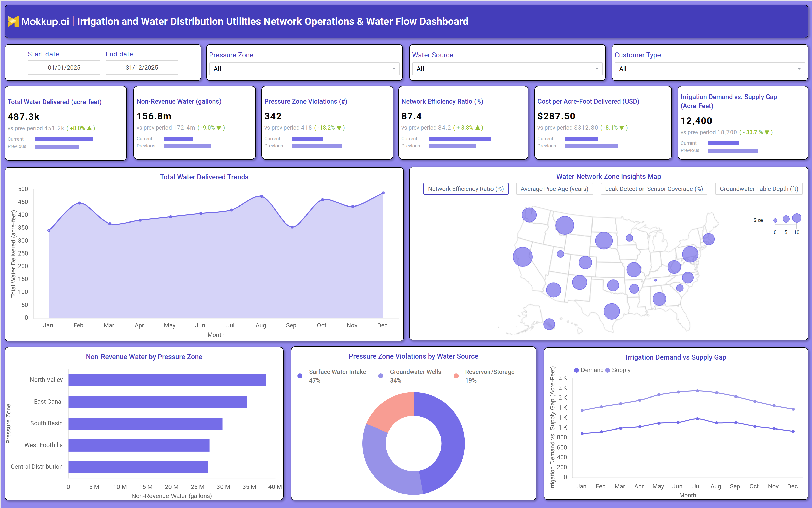
Task: Click the Arizona bubble on map
Action: point(553,290)
